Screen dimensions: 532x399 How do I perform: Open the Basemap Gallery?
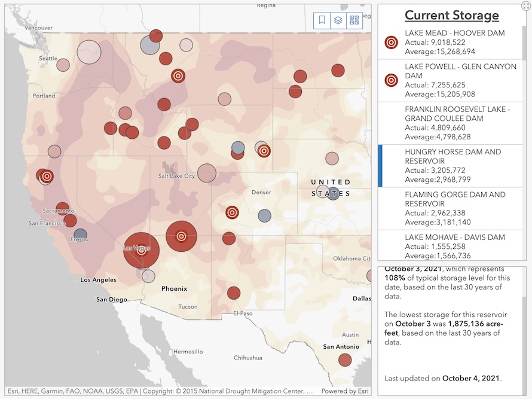click(353, 20)
